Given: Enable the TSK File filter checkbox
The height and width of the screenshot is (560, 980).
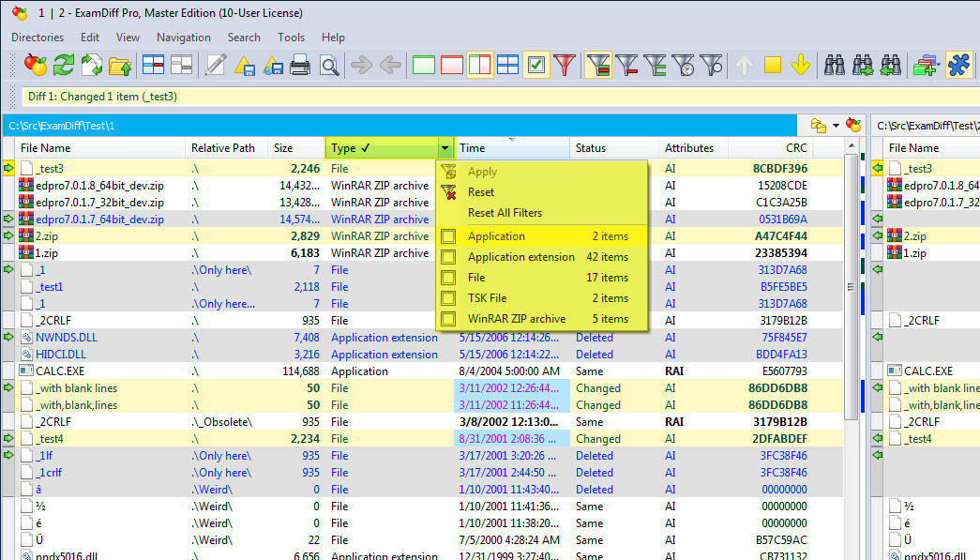Looking at the screenshot, I should point(448,297).
